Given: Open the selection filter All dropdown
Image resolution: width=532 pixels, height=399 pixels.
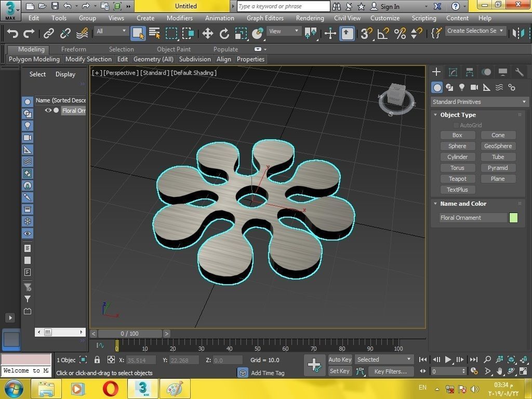Looking at the screenshot, I should coord(111,31).
